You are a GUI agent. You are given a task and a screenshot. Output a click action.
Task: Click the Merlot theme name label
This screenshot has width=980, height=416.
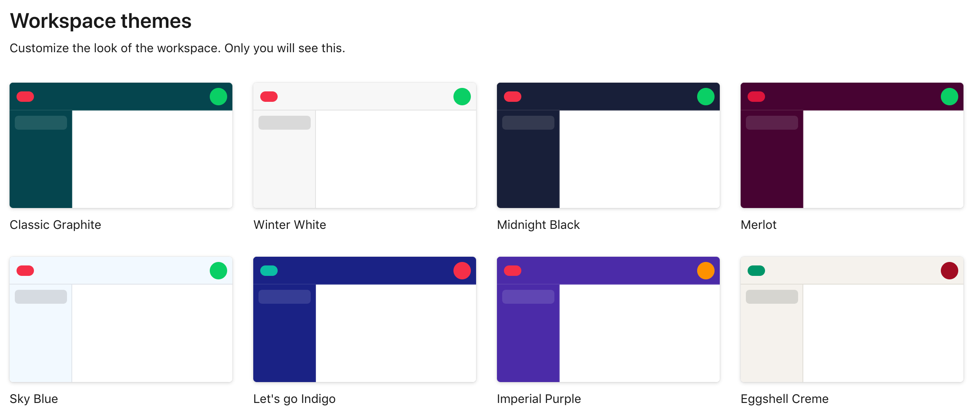coord(758,225)
